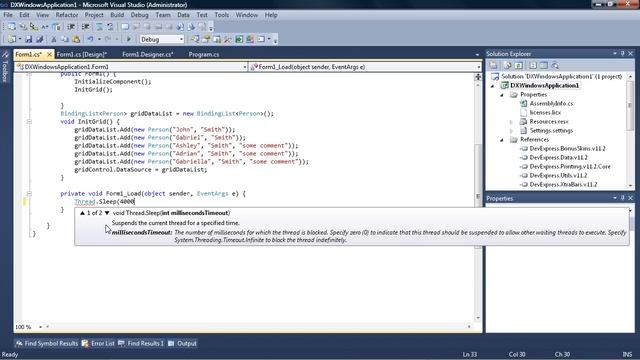
Task: Click View Code icon in Solution Explorer
Action: coord(533,65)
